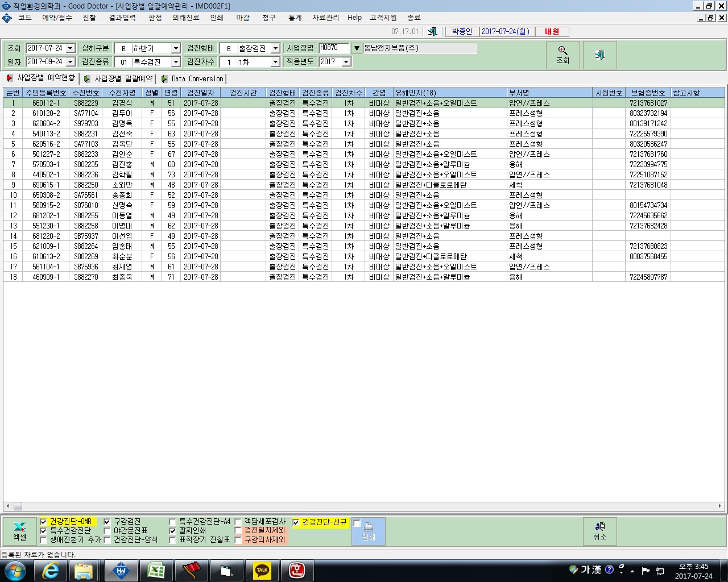Open KakaoTalk from the taskbar

coord(262,571)
